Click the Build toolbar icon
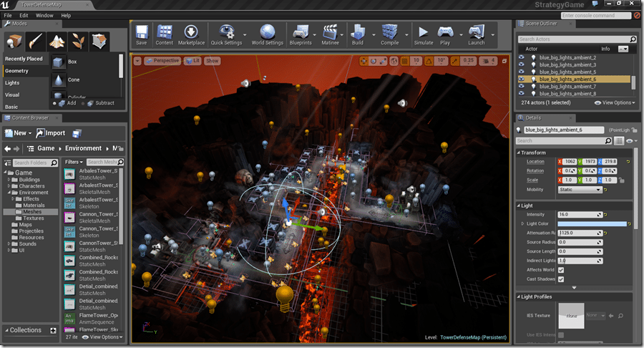 pyautogui.click(x=358, y=32)
